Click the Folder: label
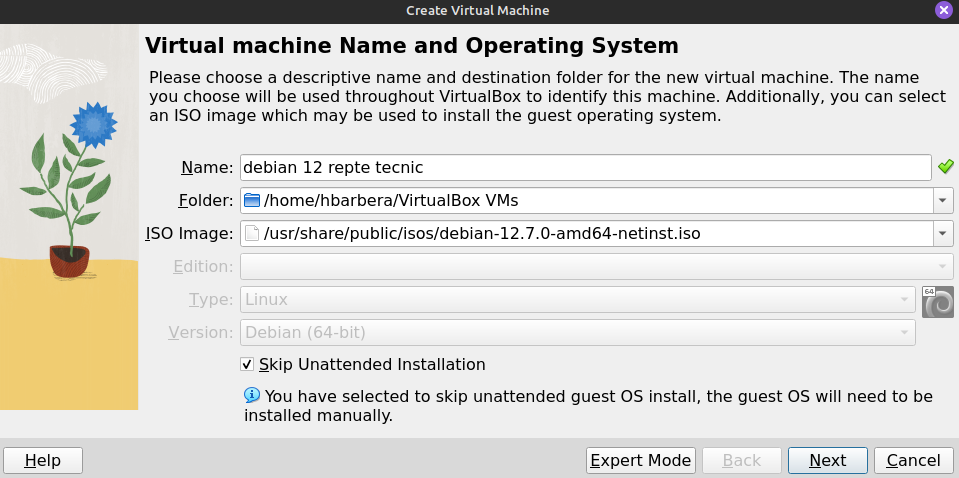959x478 pixels. [x=206, y=200]
